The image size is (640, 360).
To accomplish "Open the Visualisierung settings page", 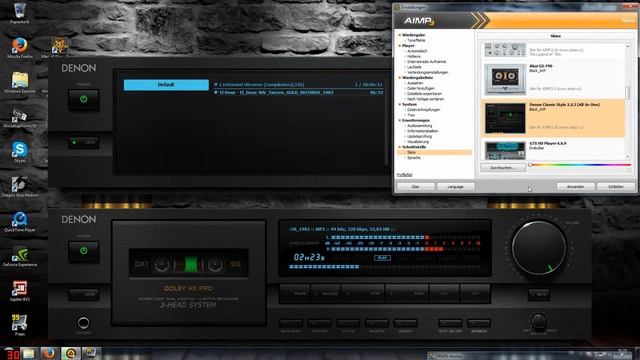I will click(418, 142).
